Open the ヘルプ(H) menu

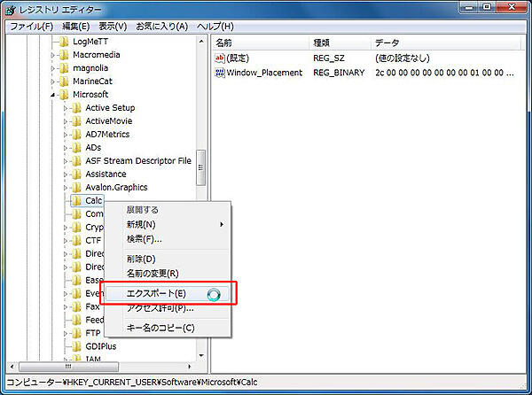(215, 27)
